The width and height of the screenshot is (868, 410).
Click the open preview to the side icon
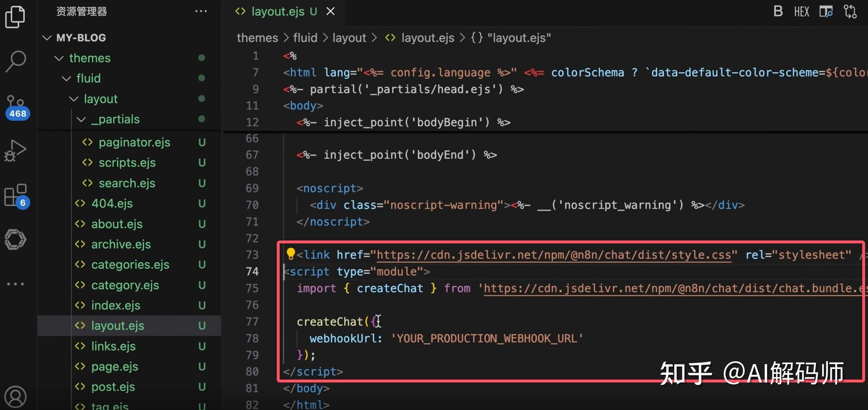826,12
